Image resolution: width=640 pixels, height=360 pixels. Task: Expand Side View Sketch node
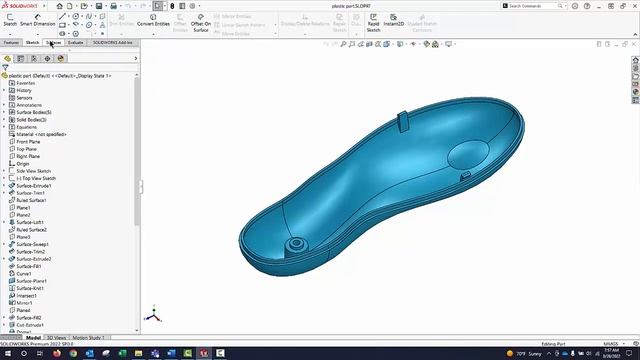(4, 171)
